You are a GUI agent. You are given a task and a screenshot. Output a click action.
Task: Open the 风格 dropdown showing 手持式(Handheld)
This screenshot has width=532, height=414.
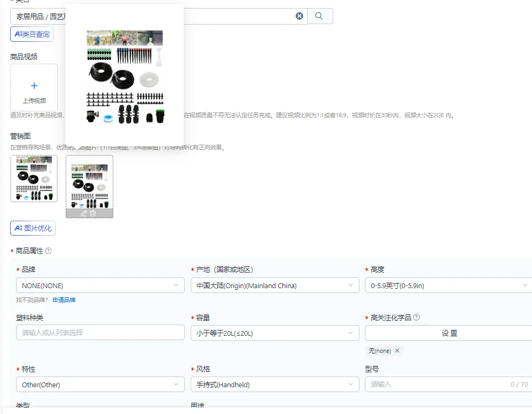[x=275, y=385]
